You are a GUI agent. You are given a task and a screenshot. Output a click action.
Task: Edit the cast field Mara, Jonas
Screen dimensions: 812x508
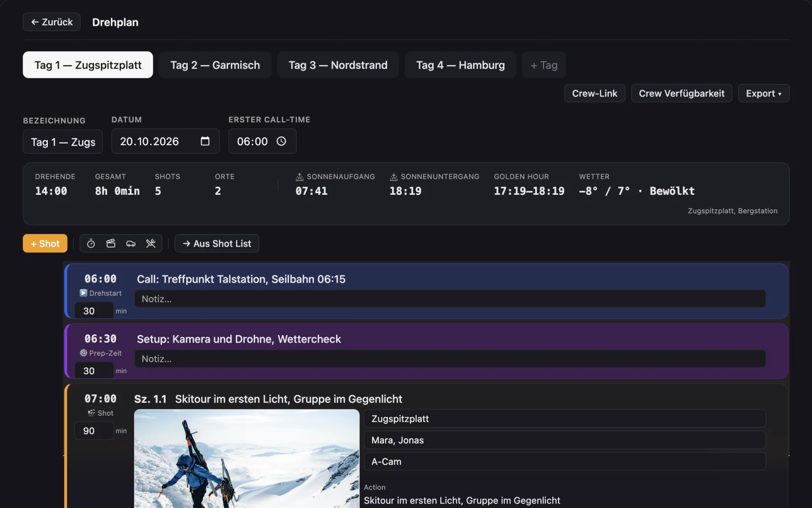click(565, 440)
